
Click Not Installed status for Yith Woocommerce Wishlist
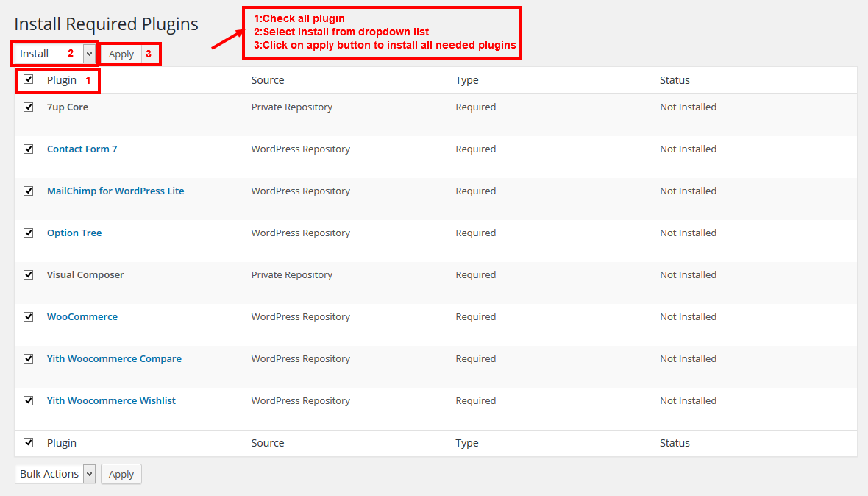688,401
